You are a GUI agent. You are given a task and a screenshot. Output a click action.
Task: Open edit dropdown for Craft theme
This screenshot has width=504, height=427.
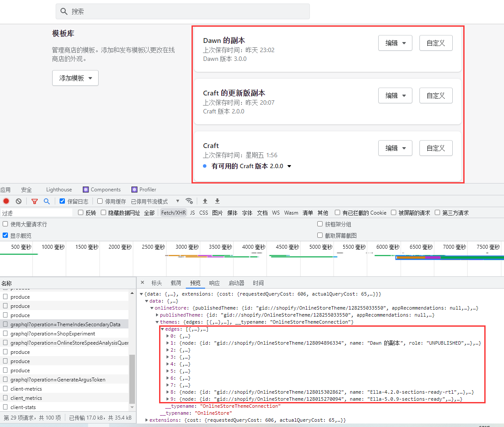point(395,148)
